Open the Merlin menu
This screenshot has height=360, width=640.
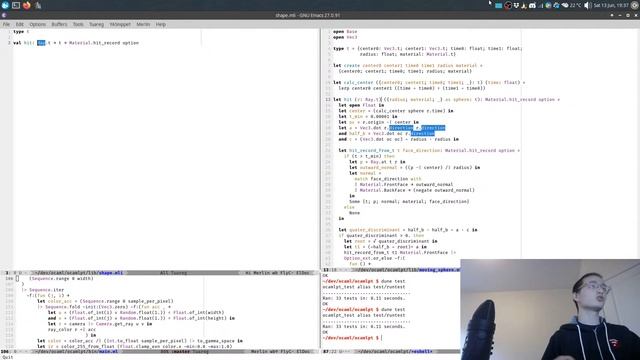click(143, 24)
